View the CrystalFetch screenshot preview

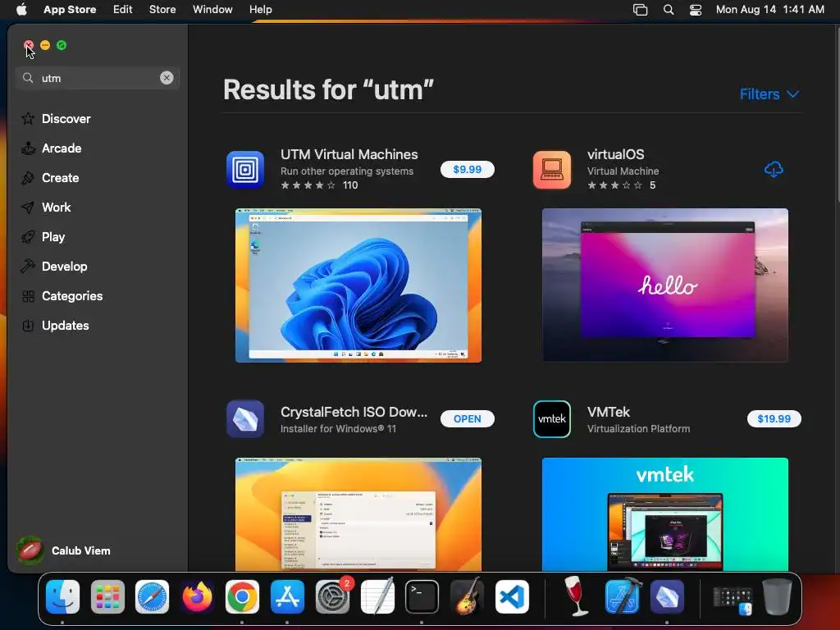coord(358,514)
